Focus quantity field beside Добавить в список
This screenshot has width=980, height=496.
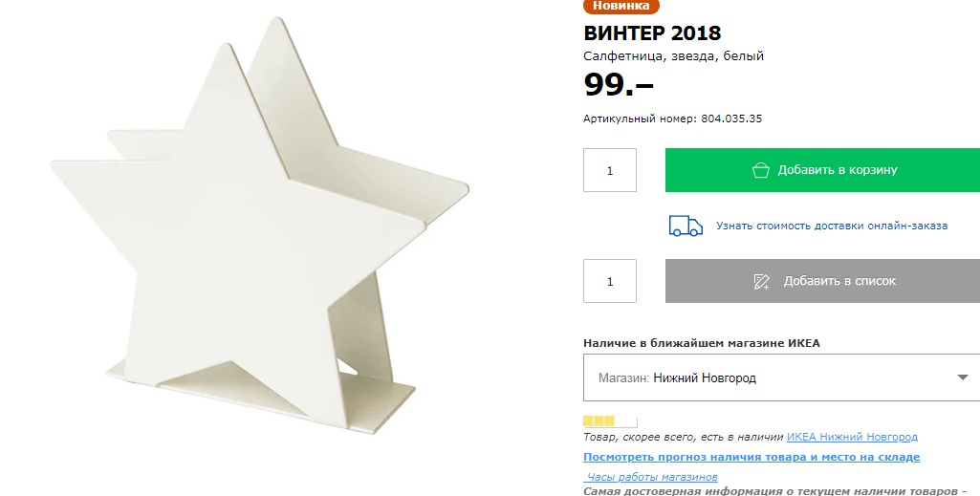610,281
